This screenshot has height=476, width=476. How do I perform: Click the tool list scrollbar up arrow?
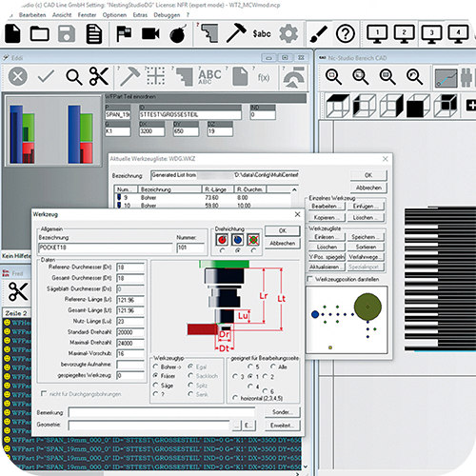pos(294,189)
